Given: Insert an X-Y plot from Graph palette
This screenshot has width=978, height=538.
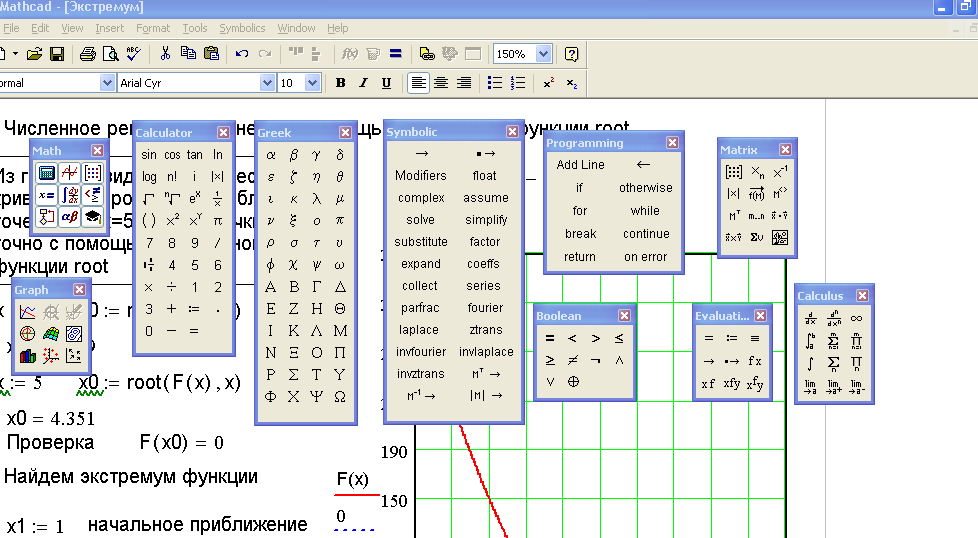Looking at the screenshot, I should [x=27, y=312].
